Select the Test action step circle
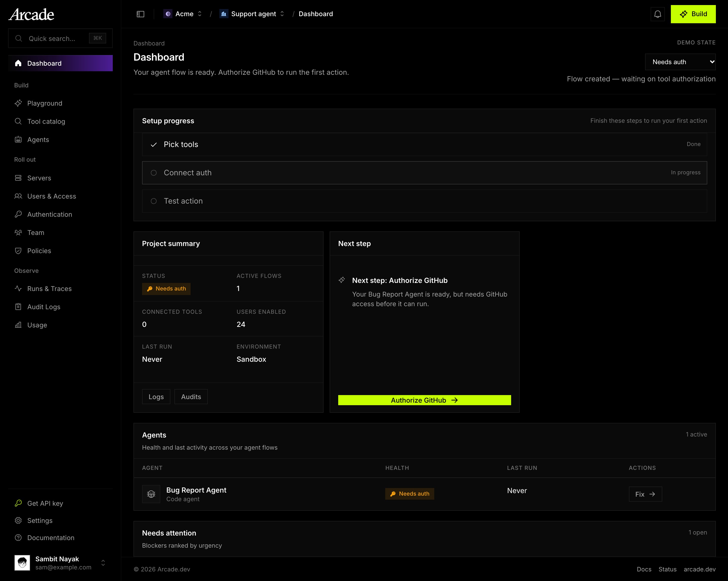The image size is (728, 581). tap(154, 201)
